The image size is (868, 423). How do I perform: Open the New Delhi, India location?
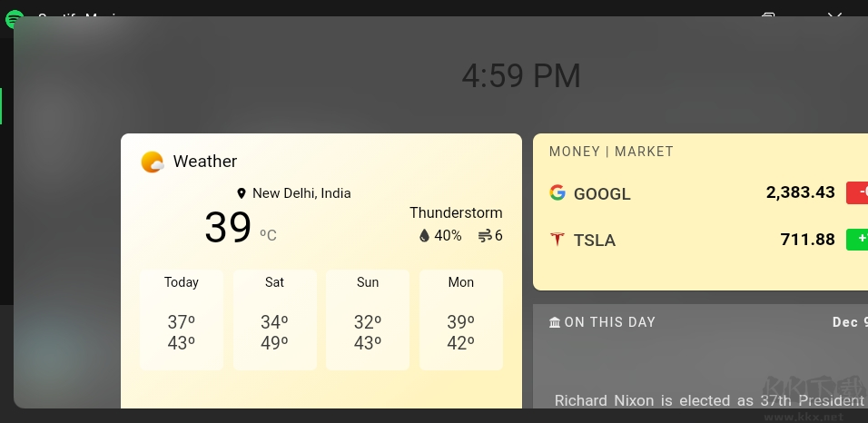point(301,193)
